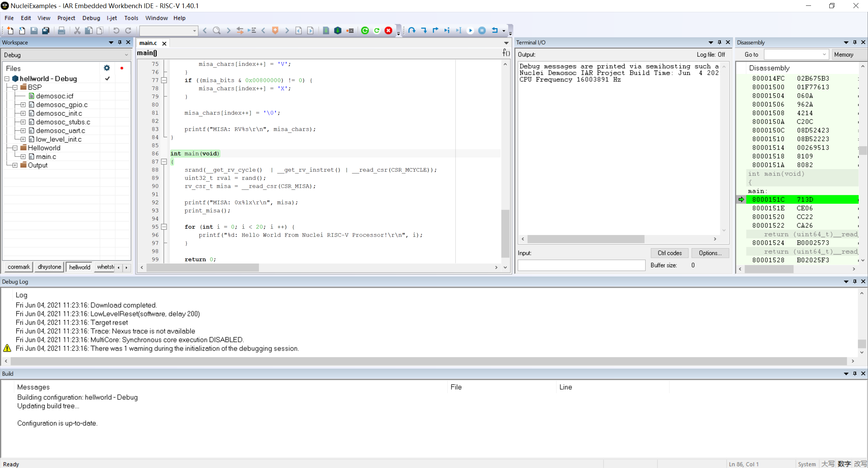Click the Break pause icon
868x468 pixels.
pyautogui.click(x=482, y=31)
